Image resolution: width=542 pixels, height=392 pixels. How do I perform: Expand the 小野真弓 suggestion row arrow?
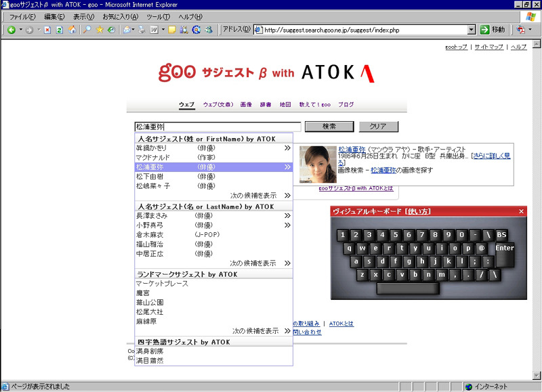coord(287,225)
